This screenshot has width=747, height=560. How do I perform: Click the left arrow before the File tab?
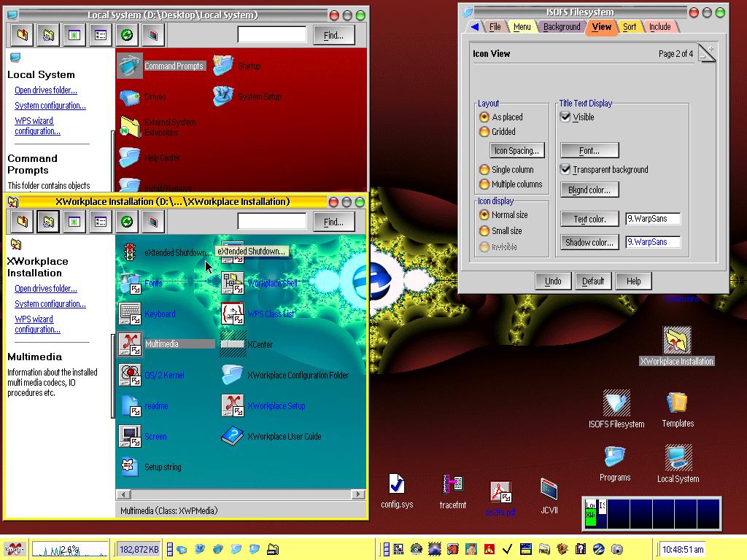tap(475, 27)
